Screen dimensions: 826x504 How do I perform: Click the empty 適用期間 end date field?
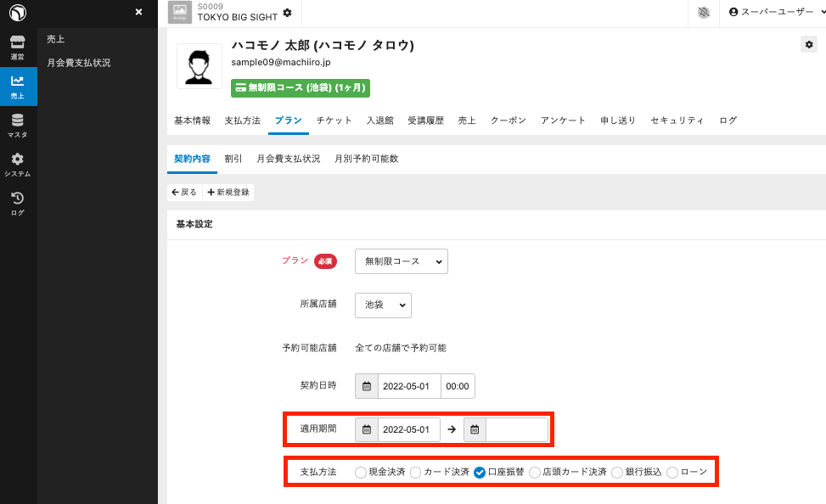pyautogui.click(x=516, y=429)
